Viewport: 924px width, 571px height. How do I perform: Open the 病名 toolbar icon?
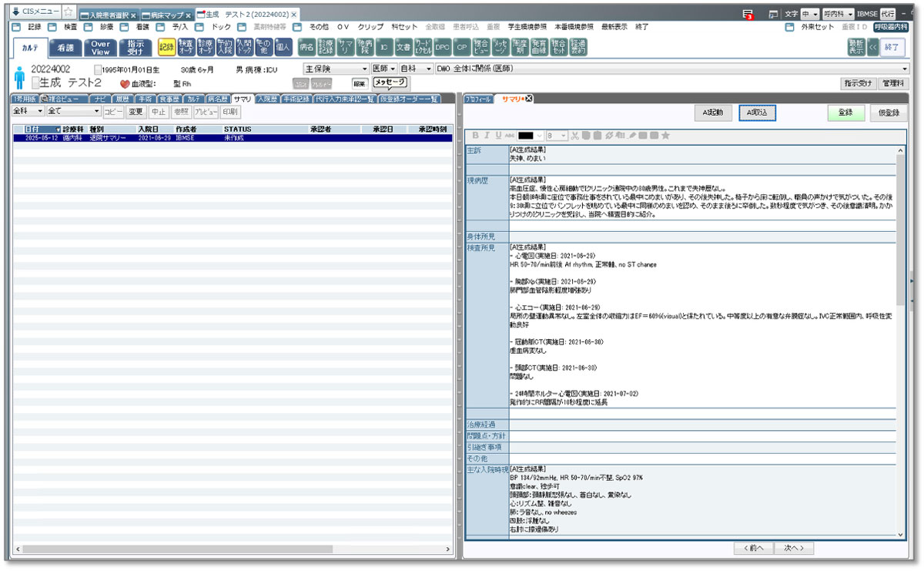coord(306,47)
